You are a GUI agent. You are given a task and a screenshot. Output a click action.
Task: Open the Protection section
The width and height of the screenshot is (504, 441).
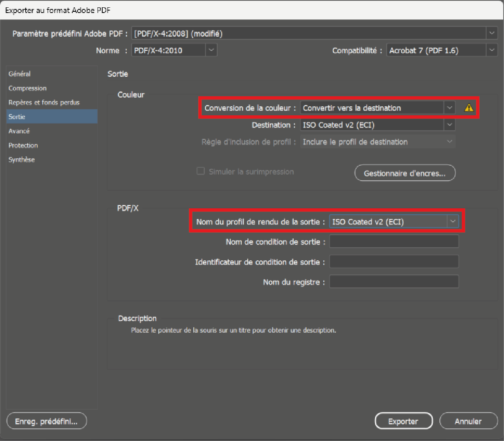click(23, 145)
